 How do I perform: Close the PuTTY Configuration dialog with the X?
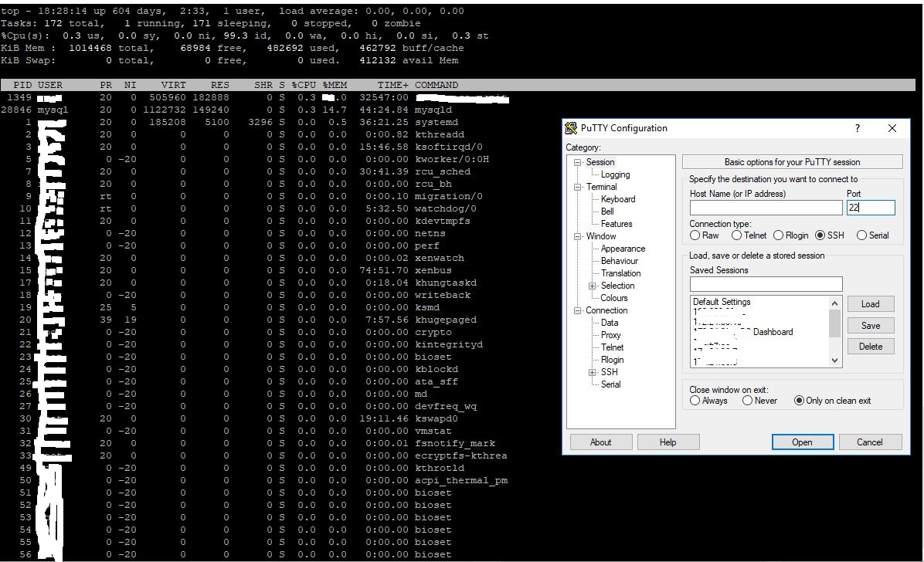pyautogui.click(x=892, y=128)
